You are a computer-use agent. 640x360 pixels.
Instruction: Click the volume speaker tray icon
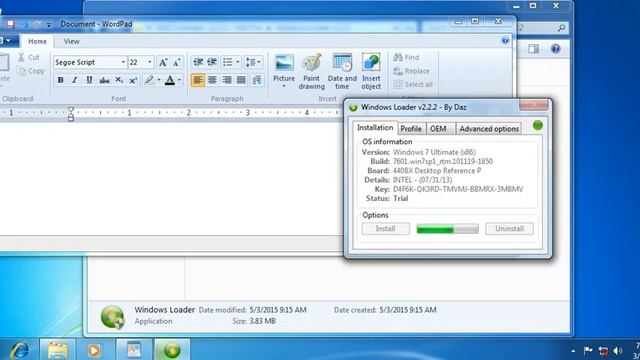(x=618, y=351)
